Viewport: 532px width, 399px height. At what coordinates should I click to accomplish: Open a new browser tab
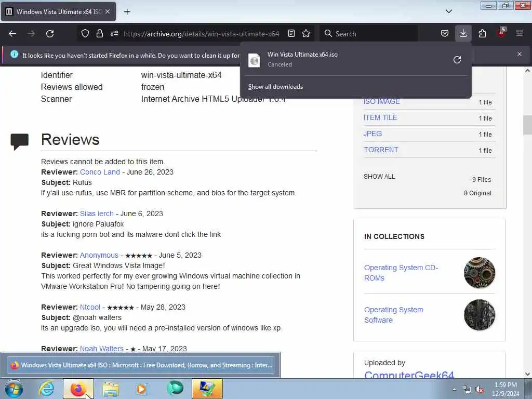coord(127,12)
